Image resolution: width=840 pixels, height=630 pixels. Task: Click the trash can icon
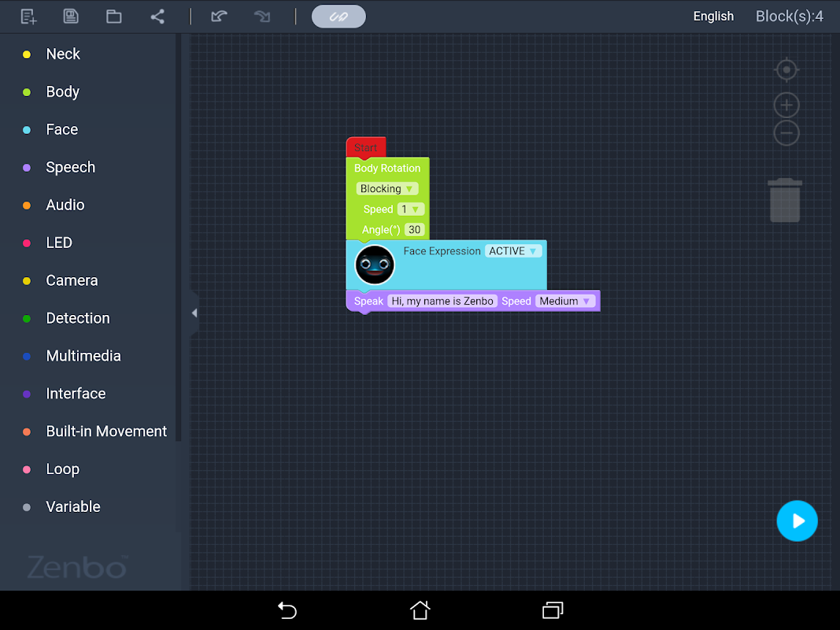[785, 200]
